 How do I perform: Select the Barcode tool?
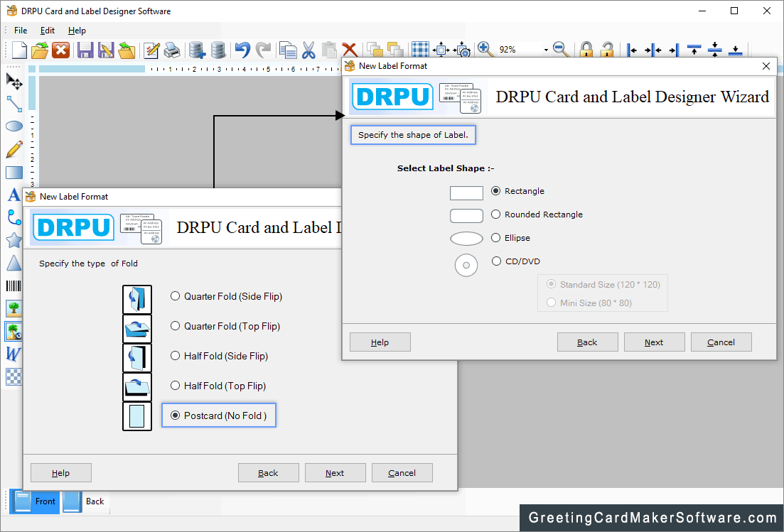[14, 286]
